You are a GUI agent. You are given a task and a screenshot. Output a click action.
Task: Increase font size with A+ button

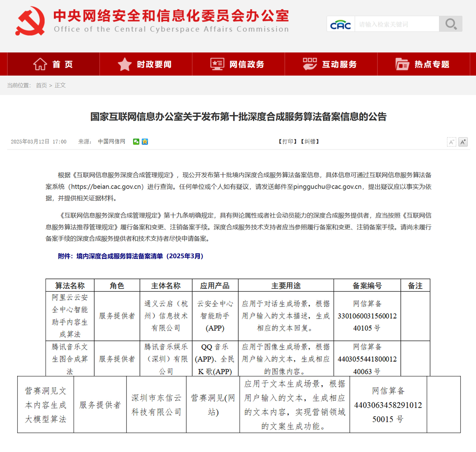463,142
